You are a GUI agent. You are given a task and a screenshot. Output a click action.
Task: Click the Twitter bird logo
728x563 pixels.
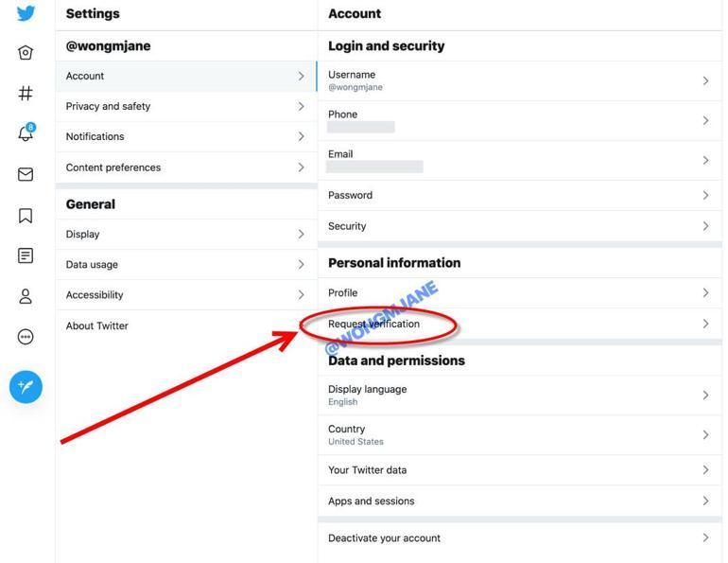26,13
